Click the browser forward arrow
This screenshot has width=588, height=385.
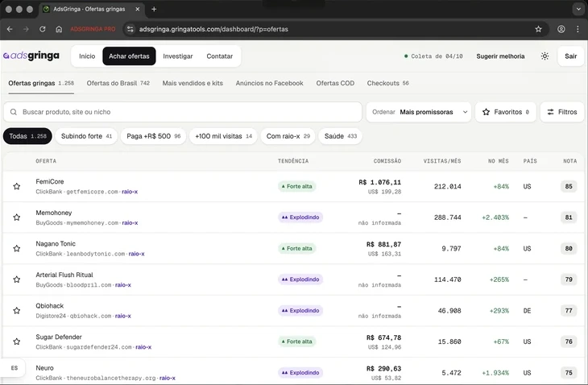point(26,29)
